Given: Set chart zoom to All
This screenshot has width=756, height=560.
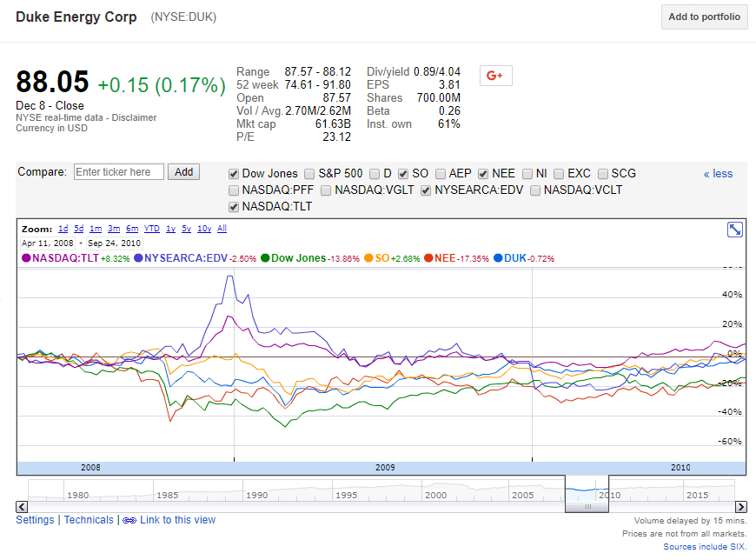Looking at the screenshot, I should point(222,229).
